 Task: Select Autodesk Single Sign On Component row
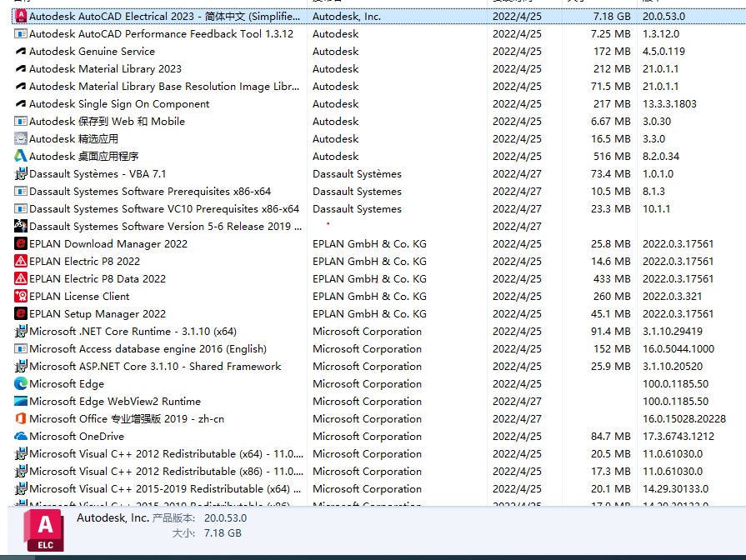click(x=119, y=103)
